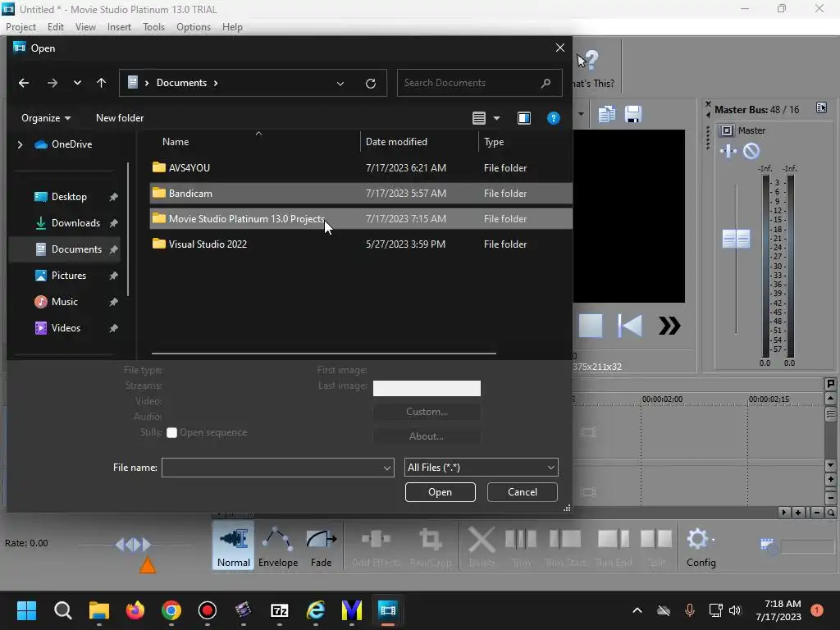Select the Normal edit tool
Viewport: 840px width, 630px height.
click(x=233, y=547)
